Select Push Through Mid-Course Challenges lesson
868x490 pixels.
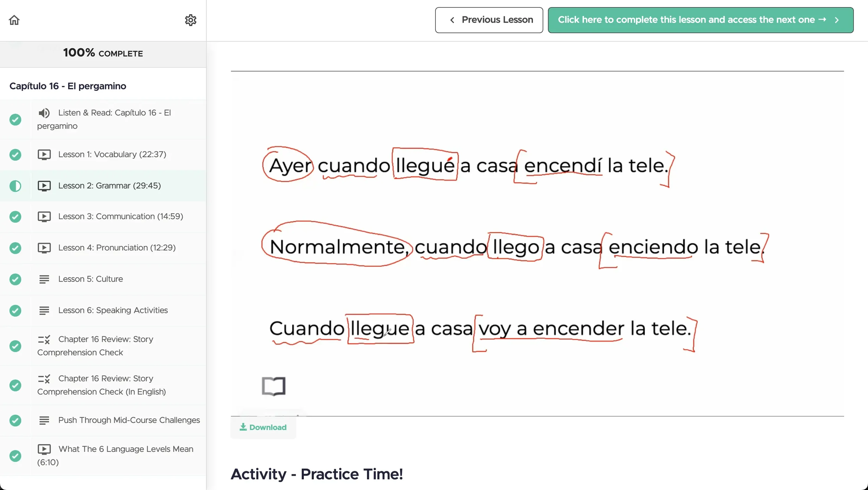[128, 420]
